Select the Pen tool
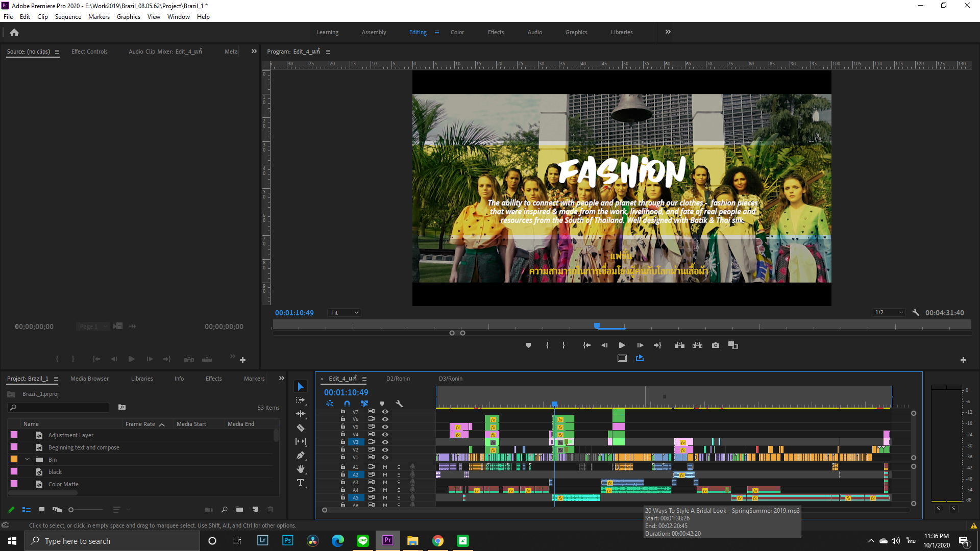 pyautogui.click(x=301, y=455)
